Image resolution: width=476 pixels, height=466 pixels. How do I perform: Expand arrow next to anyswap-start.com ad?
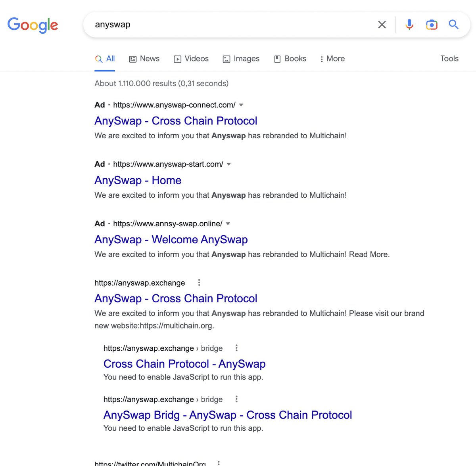(229, 164)
